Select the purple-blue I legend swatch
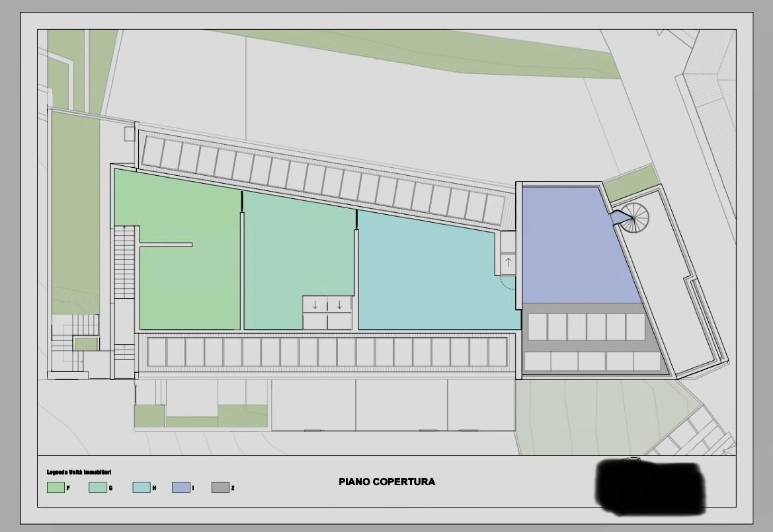Screen dimensions: 773x532 click(x=181, y=488)
